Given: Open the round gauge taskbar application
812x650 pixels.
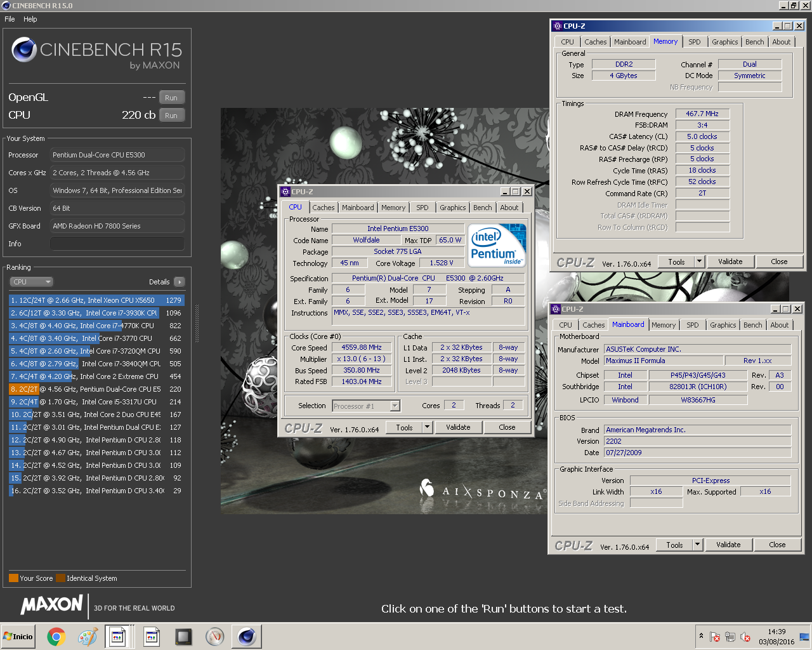Looking at the screenshot, I should 215,636.
